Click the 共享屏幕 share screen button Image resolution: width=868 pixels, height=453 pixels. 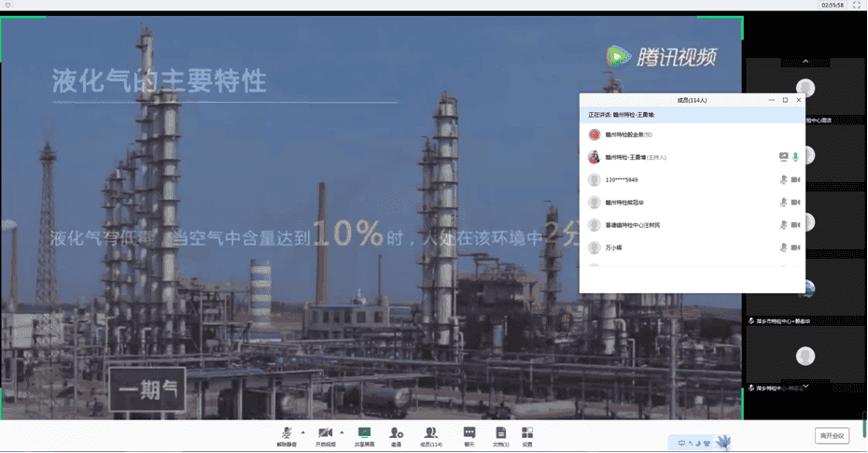coord(364,436)
